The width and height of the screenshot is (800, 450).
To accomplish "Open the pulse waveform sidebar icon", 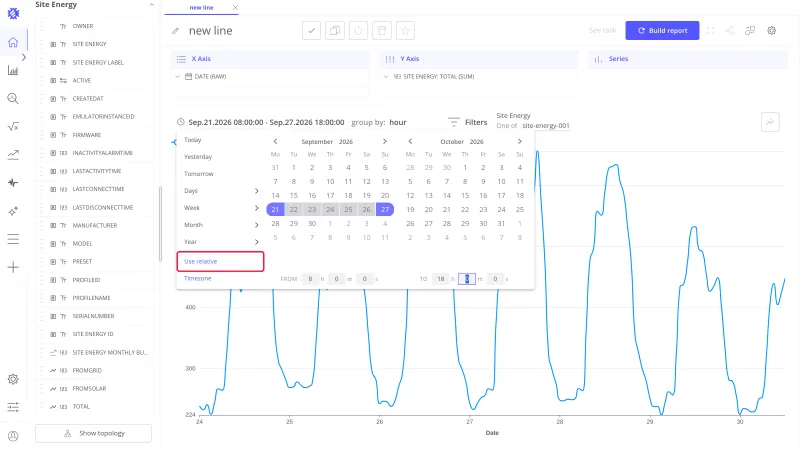I will pos(13,183).
